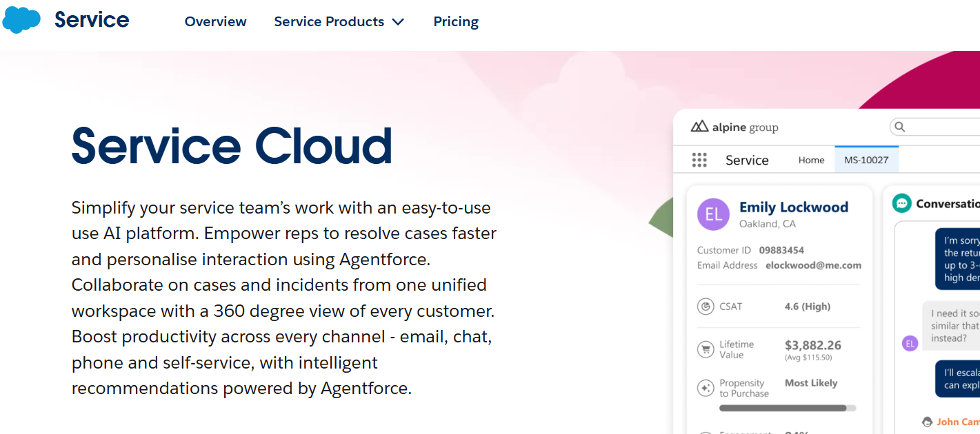Click the customer message 'I need it so...'
Viewport: 980px width, 434px height.
[951, 326]
